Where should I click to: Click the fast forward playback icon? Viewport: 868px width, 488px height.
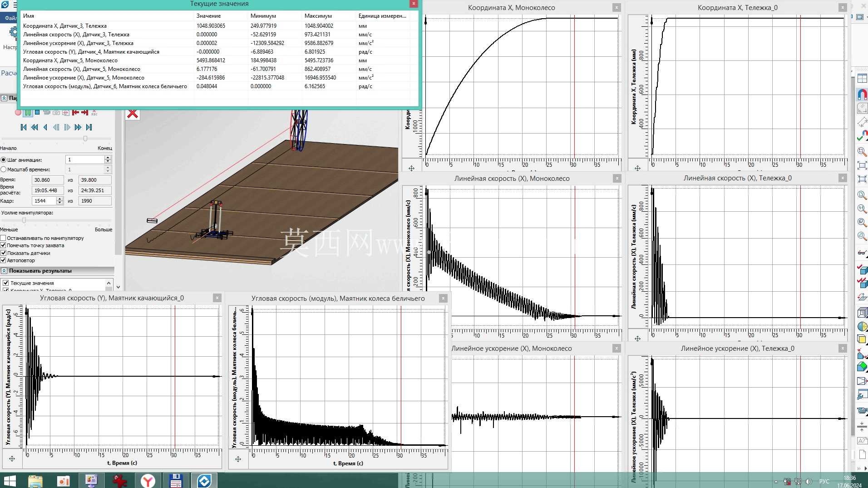click(78, 127)
